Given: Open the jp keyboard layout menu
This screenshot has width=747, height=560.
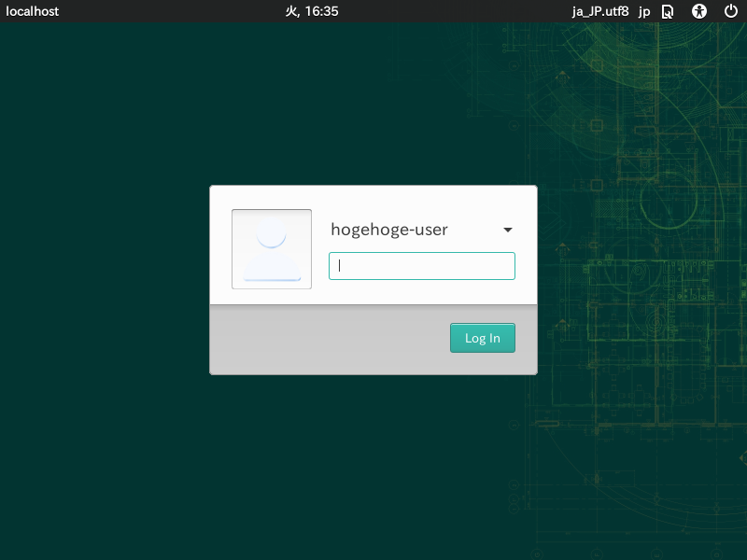Looking at the screenshot, I should [x=644, y=11].
